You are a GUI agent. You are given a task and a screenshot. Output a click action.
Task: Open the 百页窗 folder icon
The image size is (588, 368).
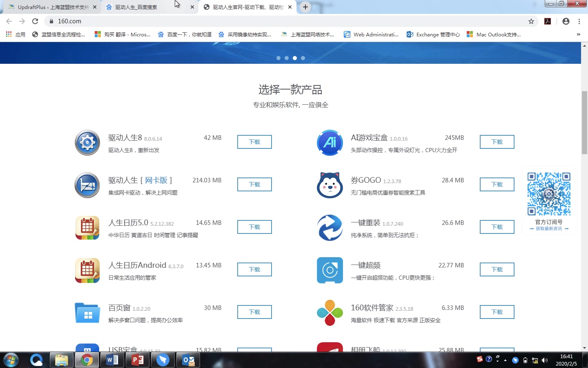[87, 313]
